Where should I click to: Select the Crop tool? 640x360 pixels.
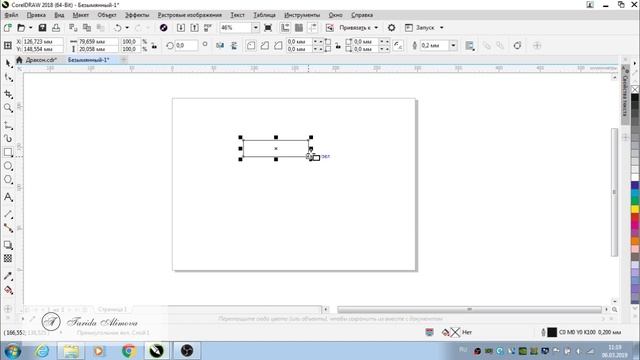8,94
